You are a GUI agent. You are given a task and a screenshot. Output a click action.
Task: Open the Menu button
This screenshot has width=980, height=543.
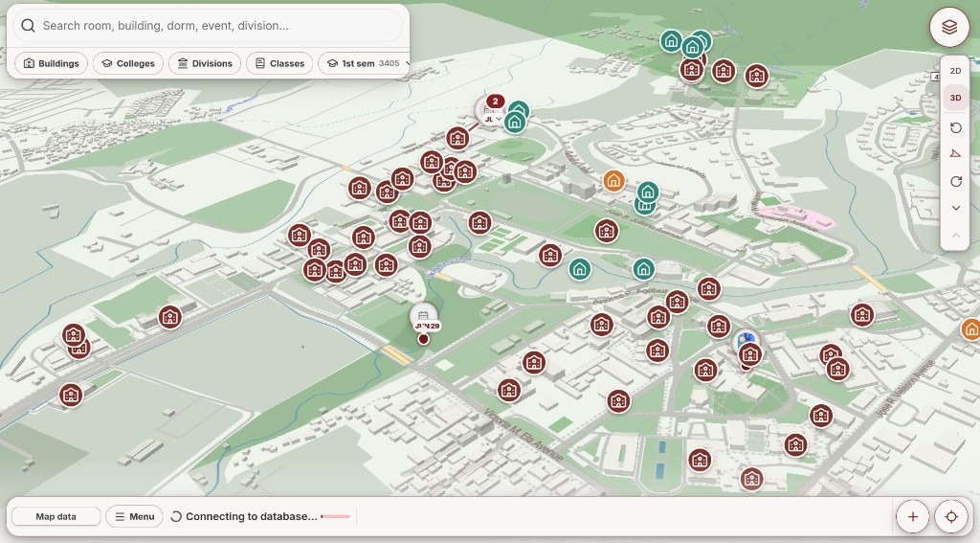(x=134, y=517)
